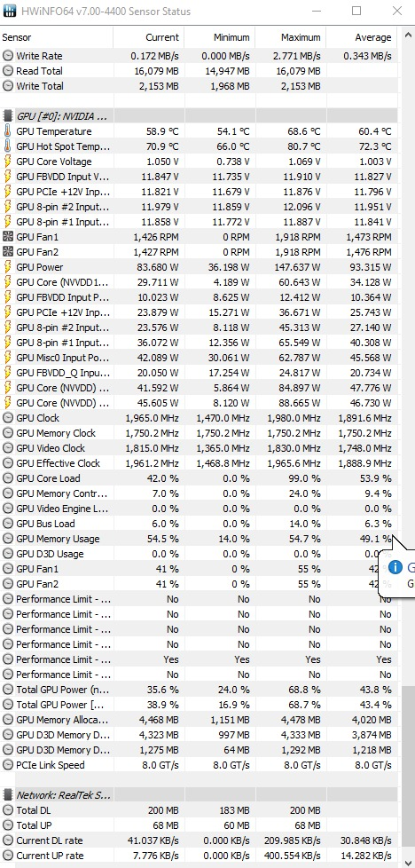
Task: Click the GPU [#0] NVIDIA chip icon
Action: (8, 116)
